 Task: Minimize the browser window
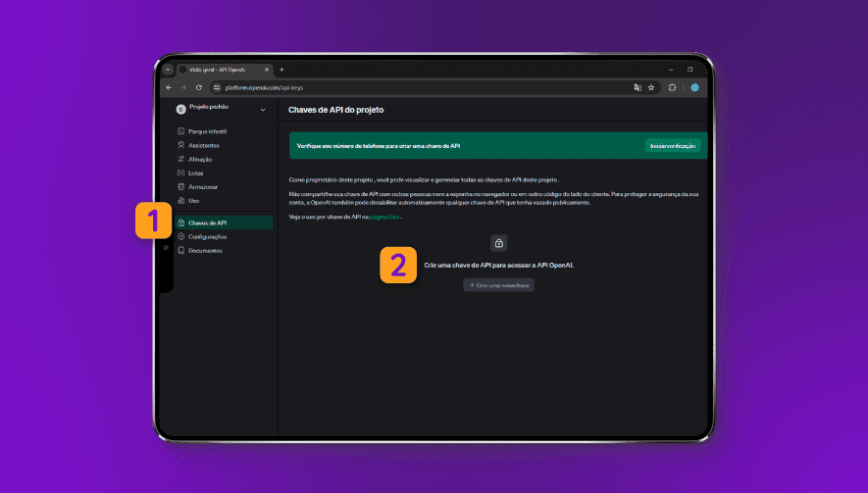click(671, 70)
